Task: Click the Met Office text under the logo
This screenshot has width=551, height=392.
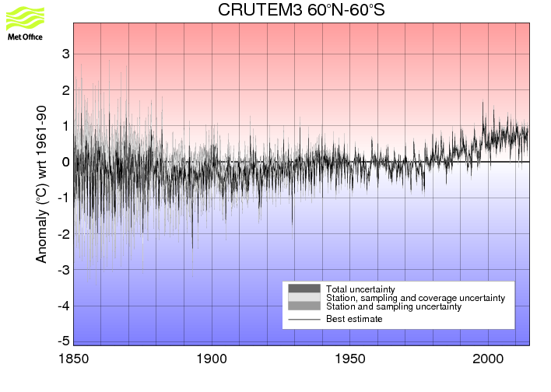Action: (x=26, y=37)
